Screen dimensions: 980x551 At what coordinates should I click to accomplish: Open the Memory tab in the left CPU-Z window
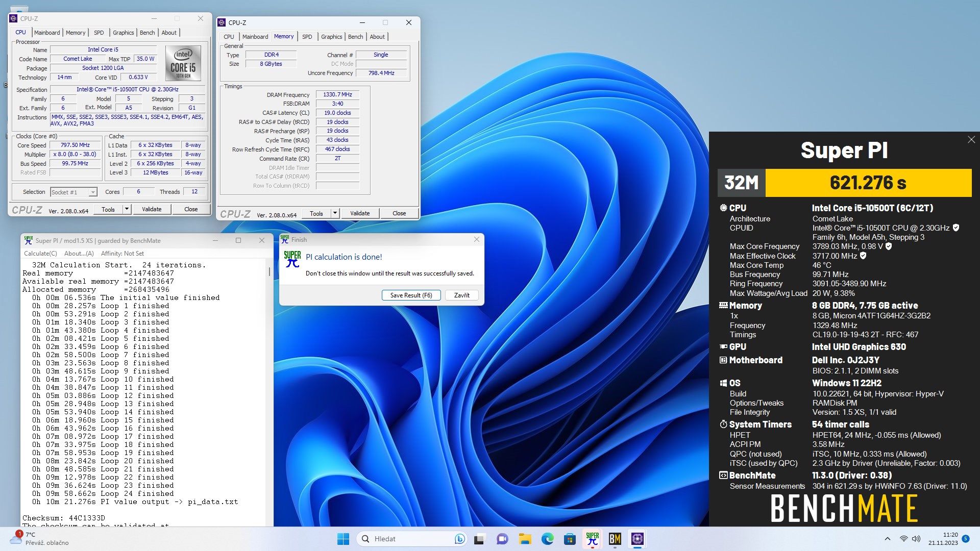76,33
